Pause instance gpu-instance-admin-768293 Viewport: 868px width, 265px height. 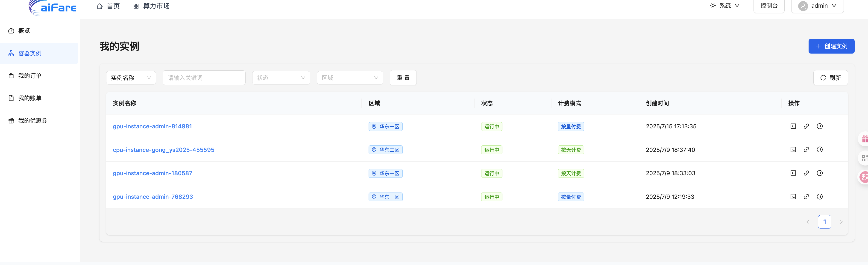click(819, 196)
